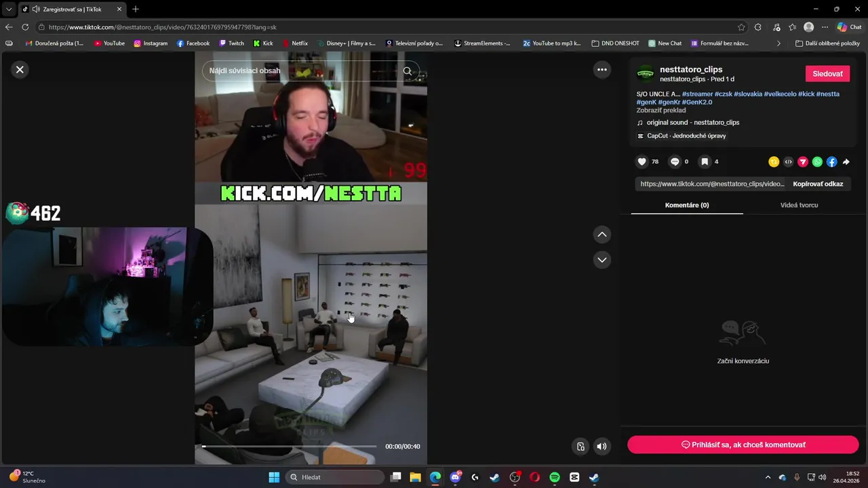The width and height of the screenshot is (868, 488).
Task: Open the tab list dropdown arrow
Action: pos(9,9)
